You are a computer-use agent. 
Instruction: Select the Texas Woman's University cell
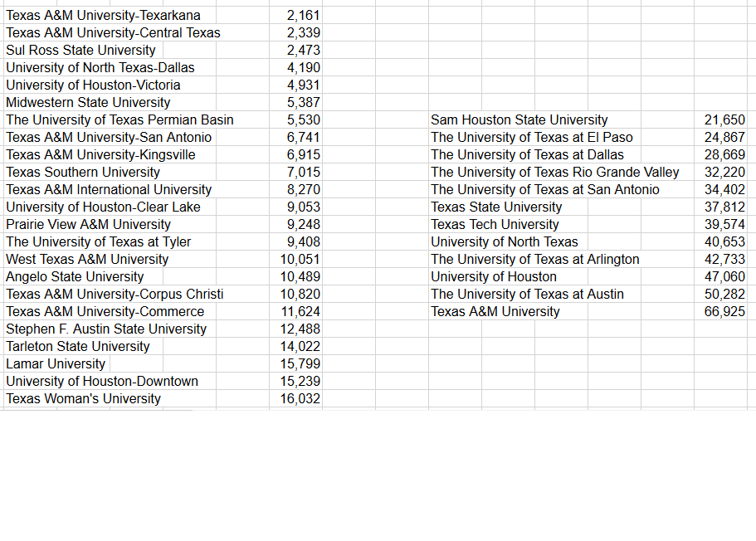(x=83, y=399)
